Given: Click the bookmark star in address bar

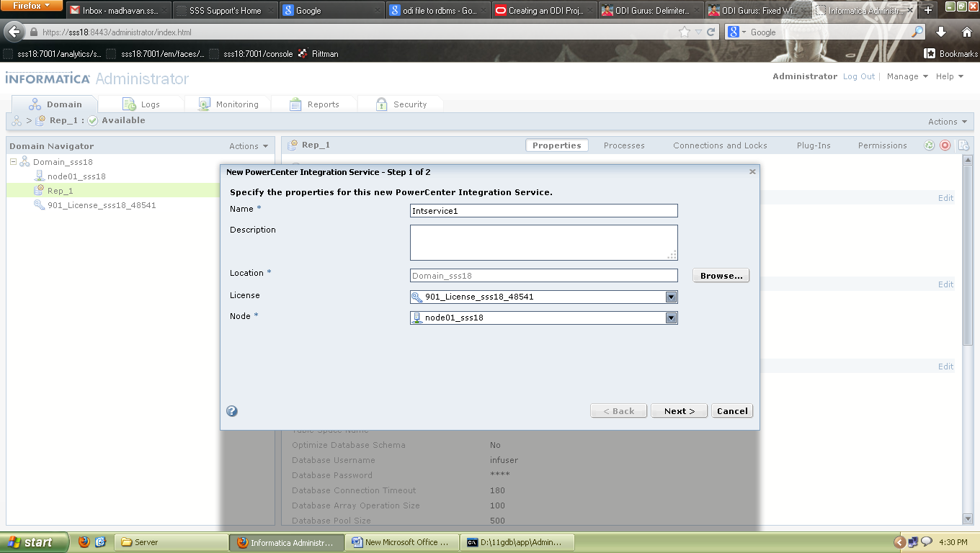Looking at the screenshot, I should coord(685,32).
